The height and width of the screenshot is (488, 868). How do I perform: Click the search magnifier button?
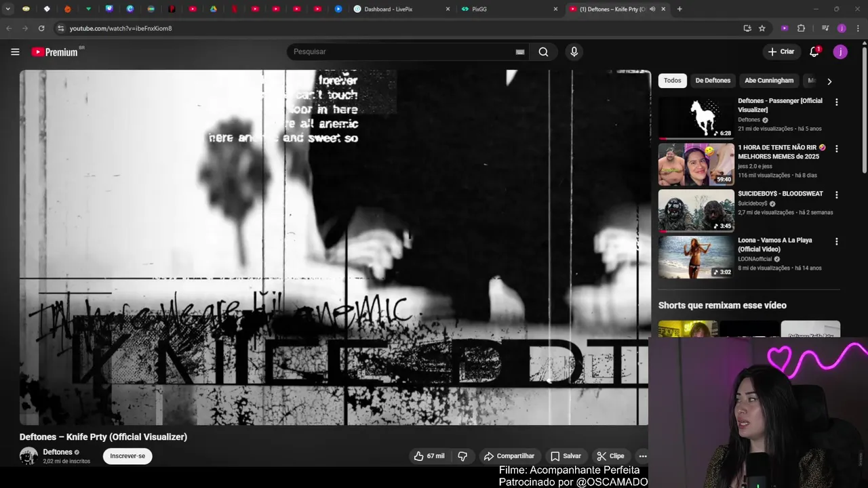click(x=543, y=52)
